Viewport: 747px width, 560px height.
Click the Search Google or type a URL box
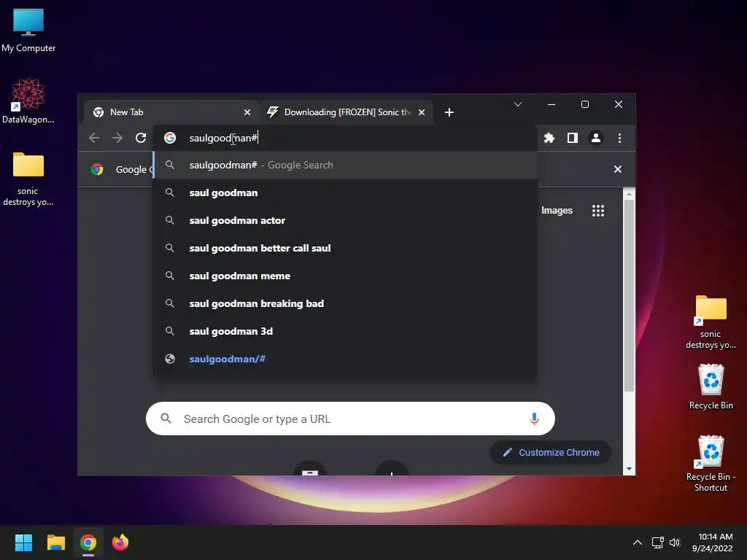[350, 419]
